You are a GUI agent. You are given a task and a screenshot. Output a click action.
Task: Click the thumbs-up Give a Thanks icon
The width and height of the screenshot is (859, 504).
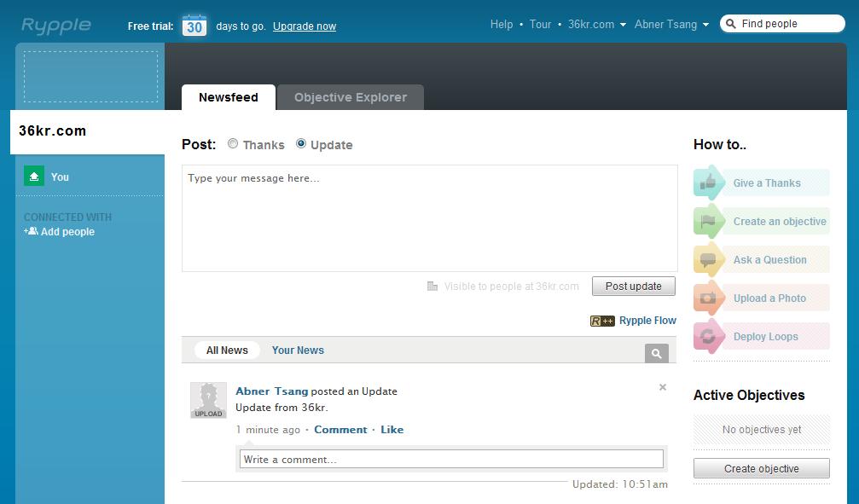[708, 182]
